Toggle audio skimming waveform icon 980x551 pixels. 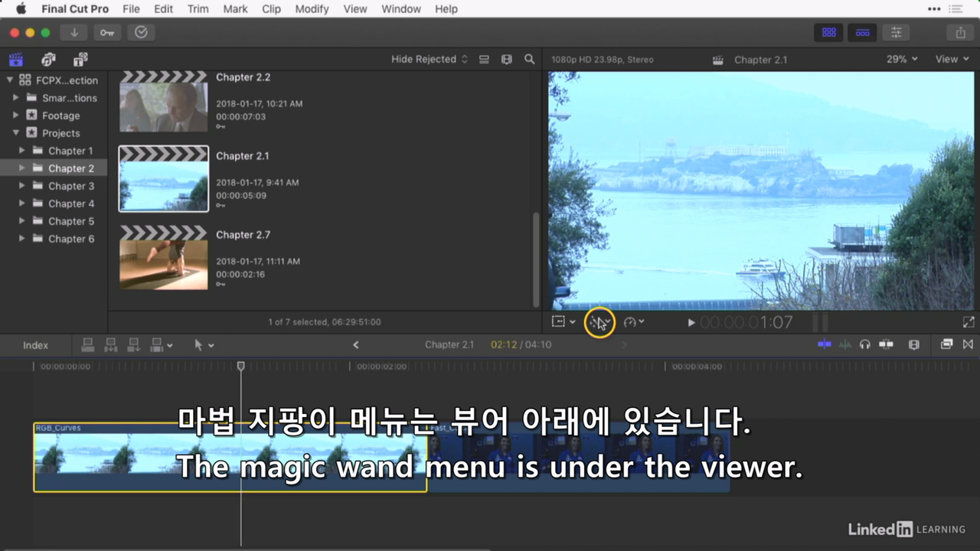[844, 344]
